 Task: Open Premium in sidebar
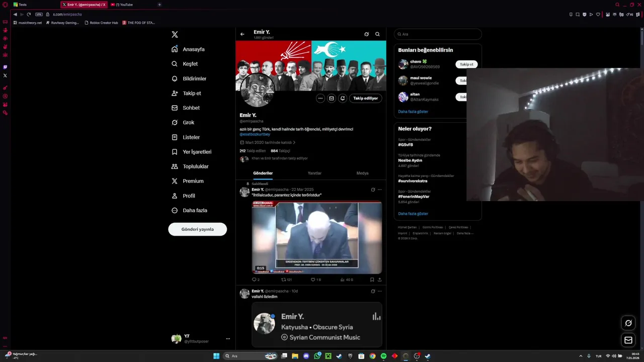click(x=188, y=181)
